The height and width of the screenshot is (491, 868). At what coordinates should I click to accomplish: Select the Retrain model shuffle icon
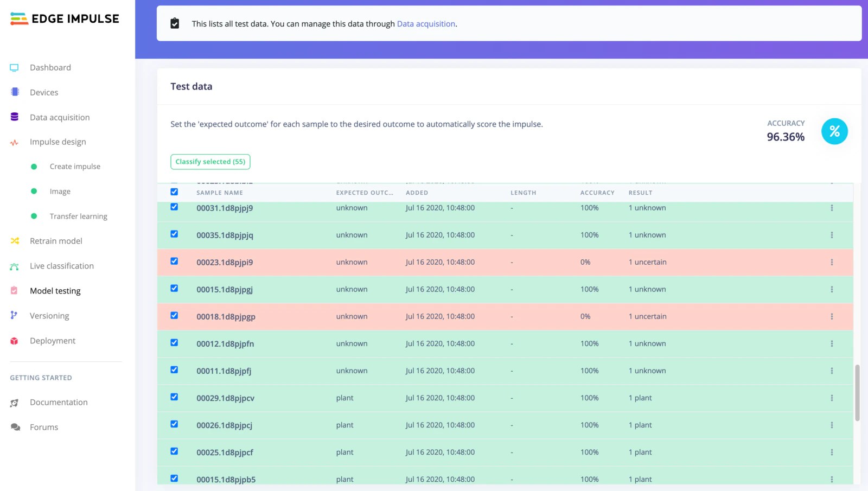click(x=14, y=241)
